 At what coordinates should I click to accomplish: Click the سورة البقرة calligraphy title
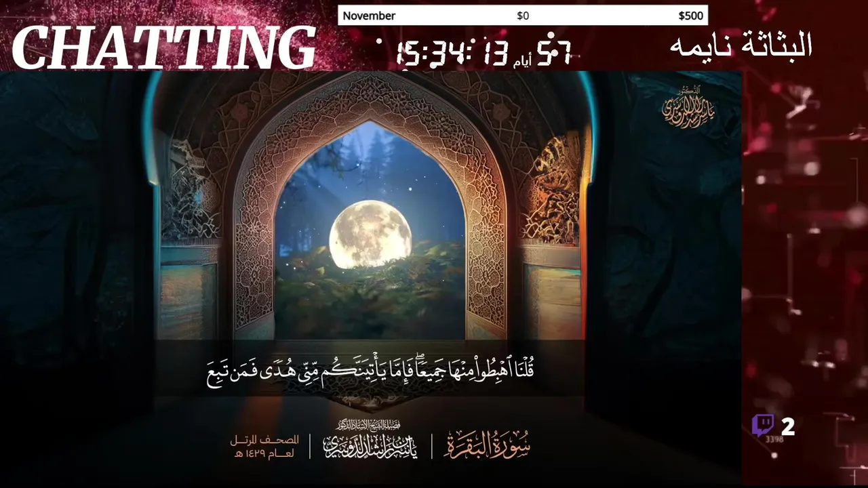[488, 443]
